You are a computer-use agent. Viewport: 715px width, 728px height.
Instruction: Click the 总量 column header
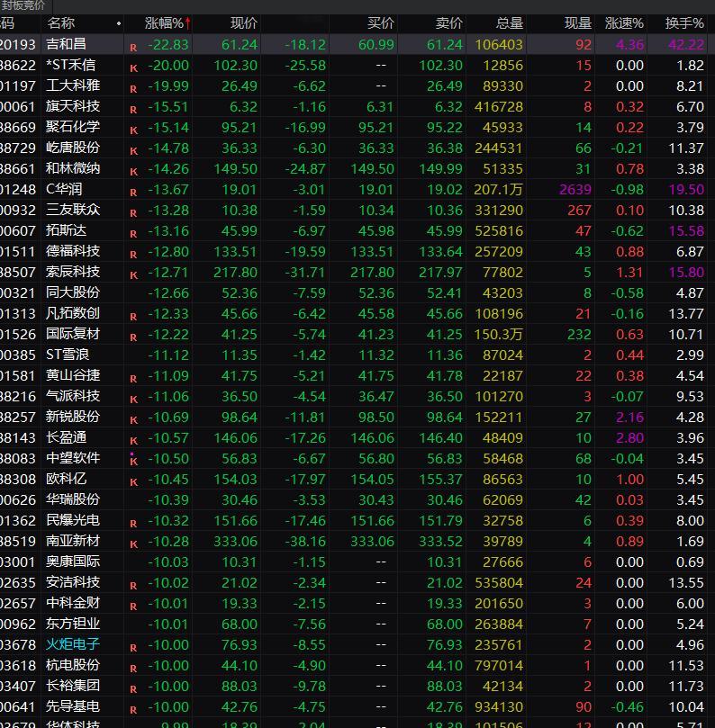click(510, 23)
